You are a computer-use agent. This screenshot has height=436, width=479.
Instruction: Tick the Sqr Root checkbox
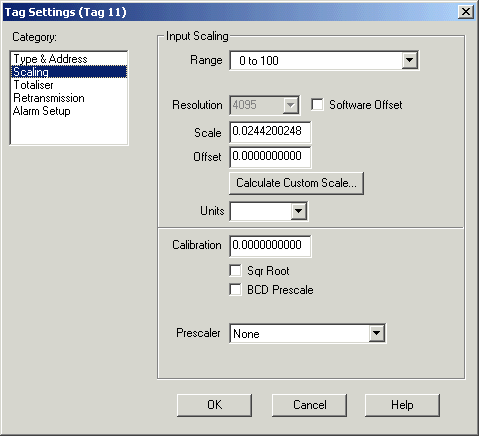click(x=235, y=270)
